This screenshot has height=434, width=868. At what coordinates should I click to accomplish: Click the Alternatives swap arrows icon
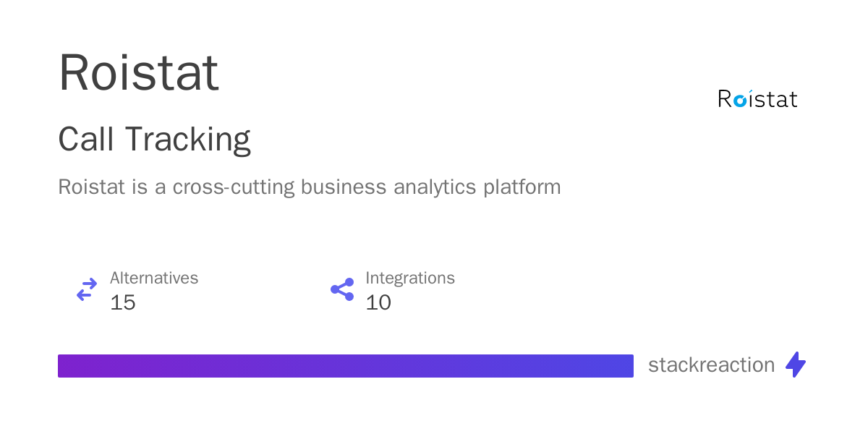coord(87,290)
